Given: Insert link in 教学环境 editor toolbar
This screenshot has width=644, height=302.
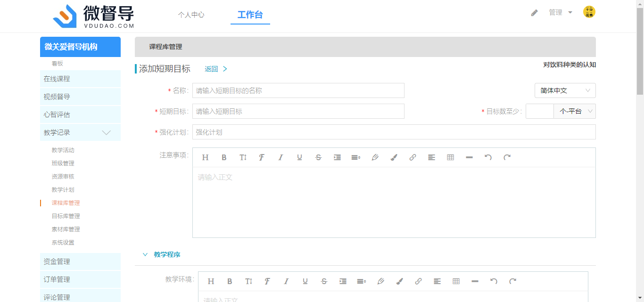Looking at the screenshot, I should tap(418, 281).
